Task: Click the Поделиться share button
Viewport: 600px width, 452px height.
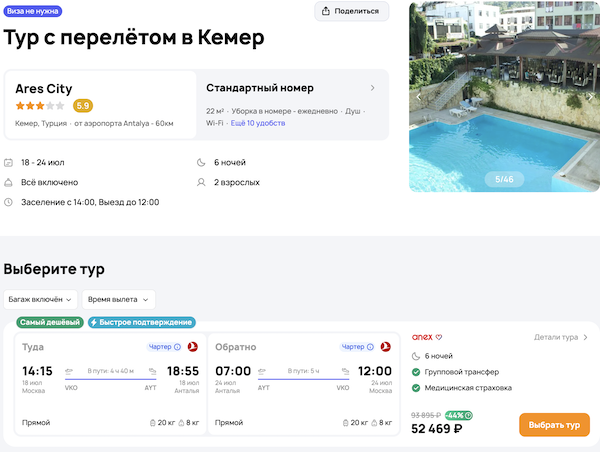Action: click(351, 11)
